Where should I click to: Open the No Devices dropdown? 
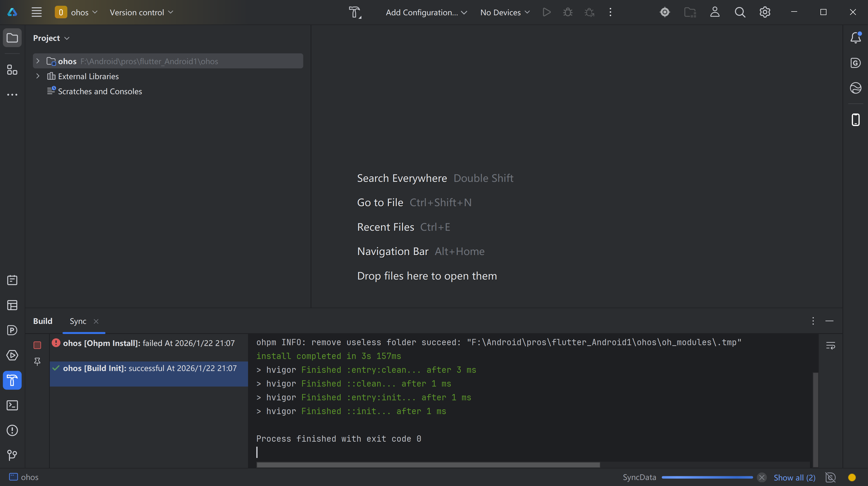point(505,13)
